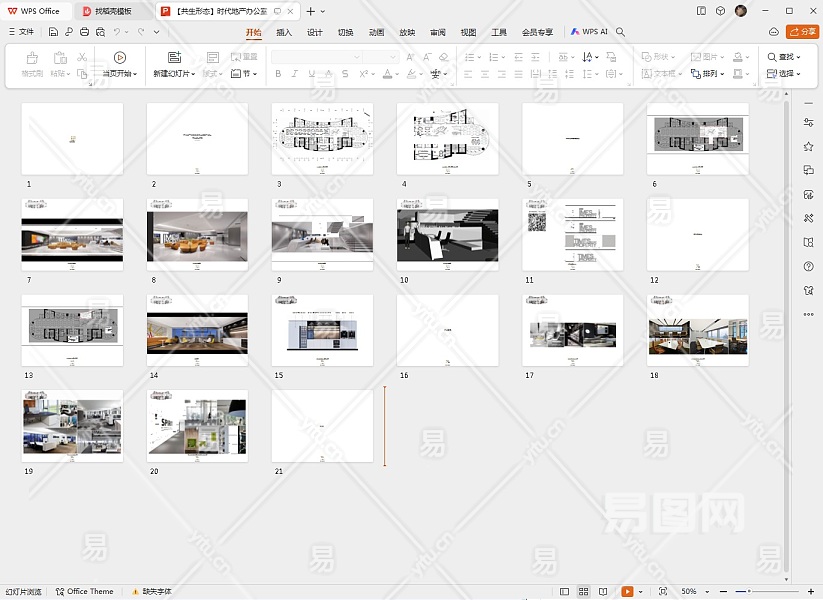Open the 文件 menu

pos(21,32)
